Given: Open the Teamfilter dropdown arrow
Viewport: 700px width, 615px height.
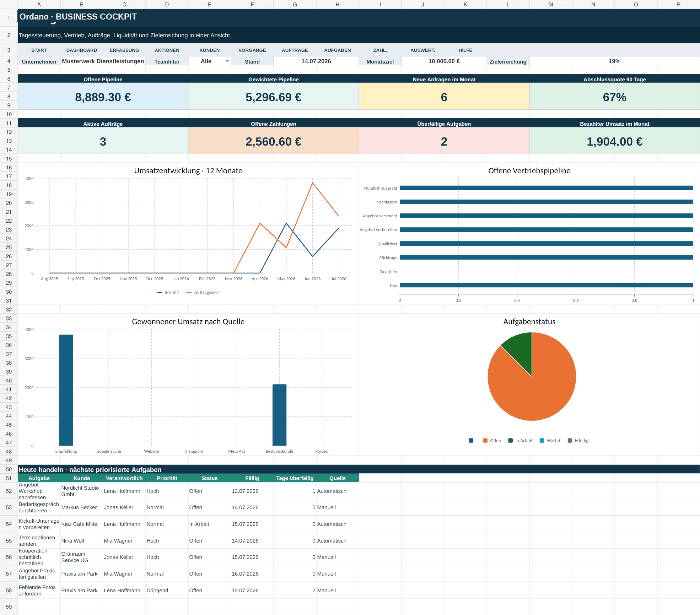Looking at the screenshot, I should click(x=227, y=61).
